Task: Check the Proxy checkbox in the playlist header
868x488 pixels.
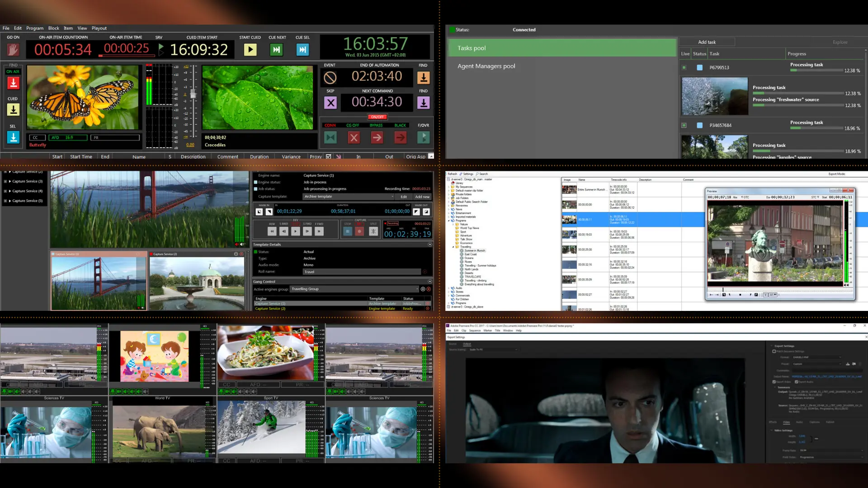Action: [329, 156]
